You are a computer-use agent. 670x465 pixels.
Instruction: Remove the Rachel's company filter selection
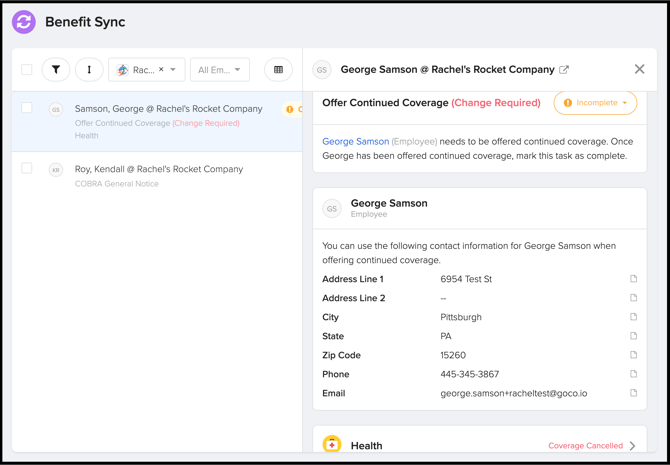(x=161, y=70)
